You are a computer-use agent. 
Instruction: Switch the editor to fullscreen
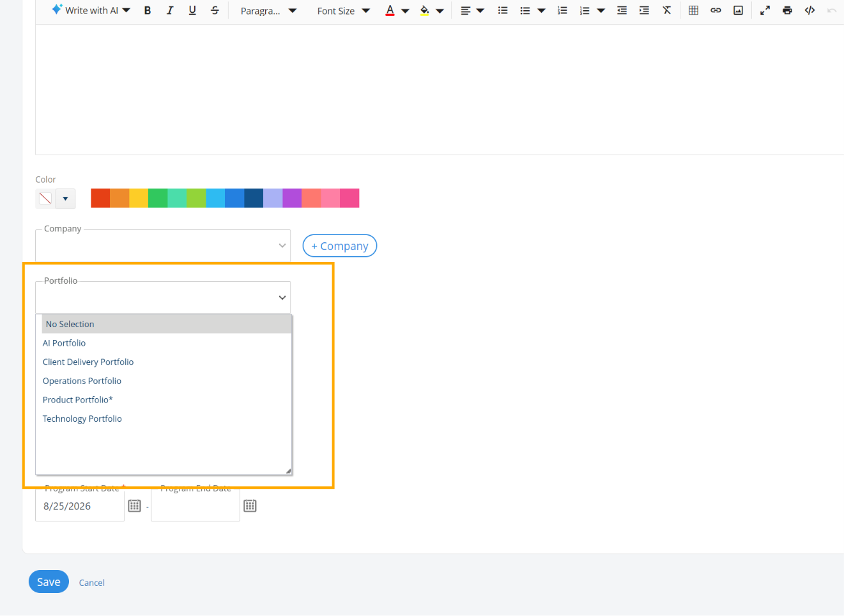coord(765,10)
